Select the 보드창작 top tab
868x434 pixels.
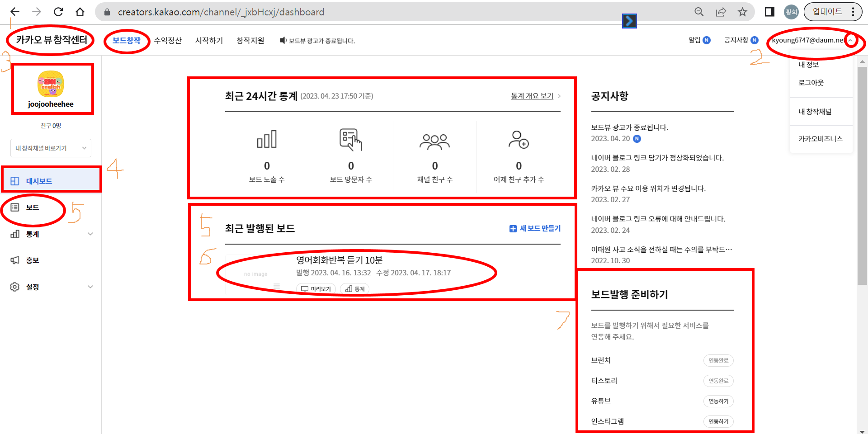127,40
